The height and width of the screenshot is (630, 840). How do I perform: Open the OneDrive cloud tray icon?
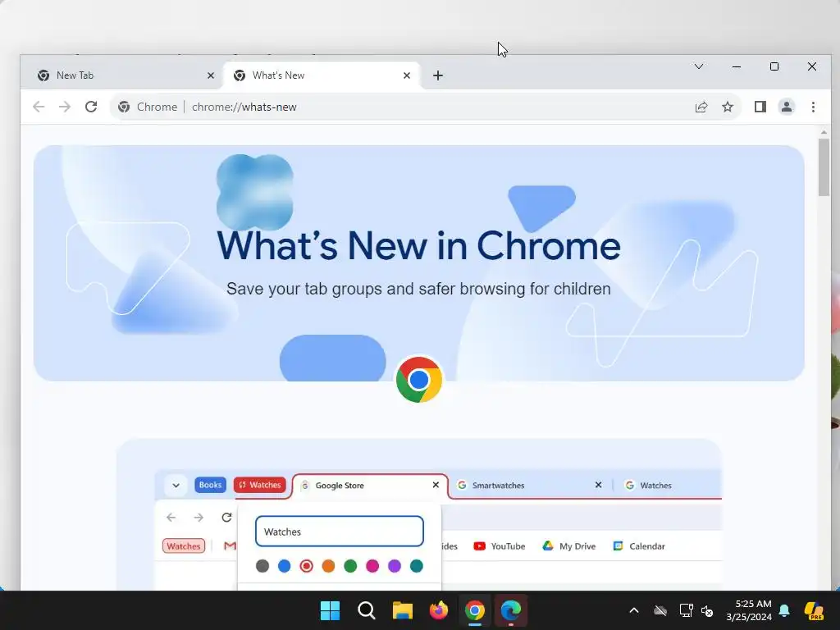660,610
